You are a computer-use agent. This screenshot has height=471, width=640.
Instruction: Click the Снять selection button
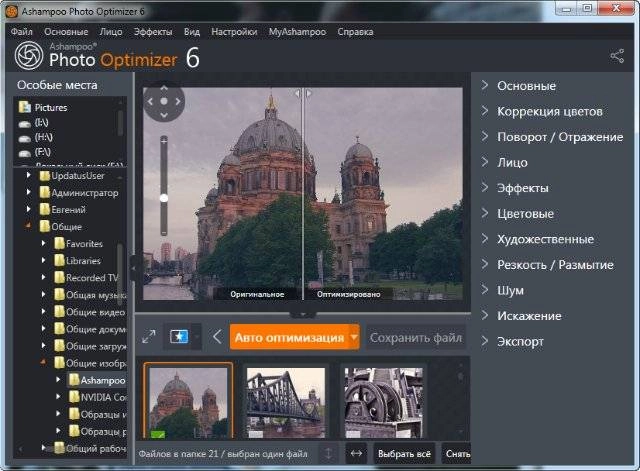click(456, 453)
